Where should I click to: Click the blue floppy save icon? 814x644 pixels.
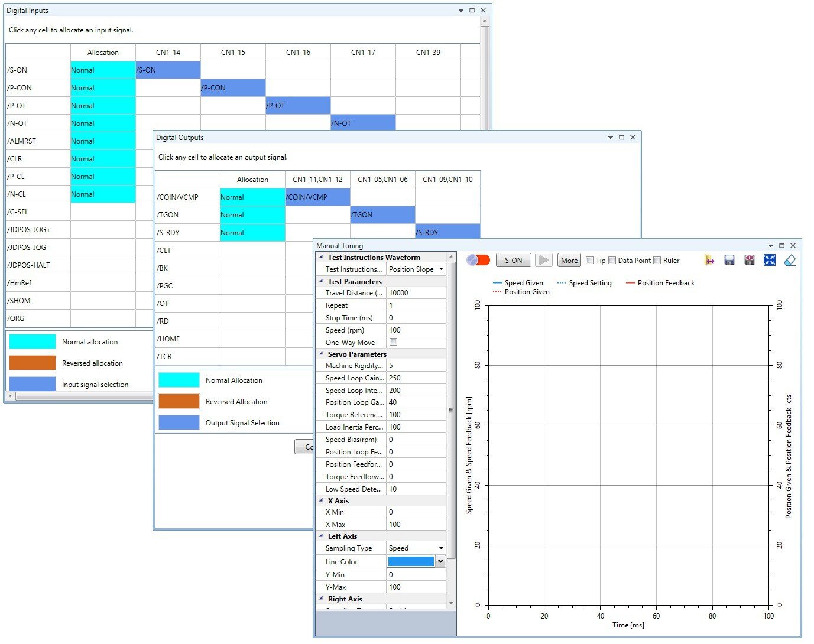click(x=729, y=260)
